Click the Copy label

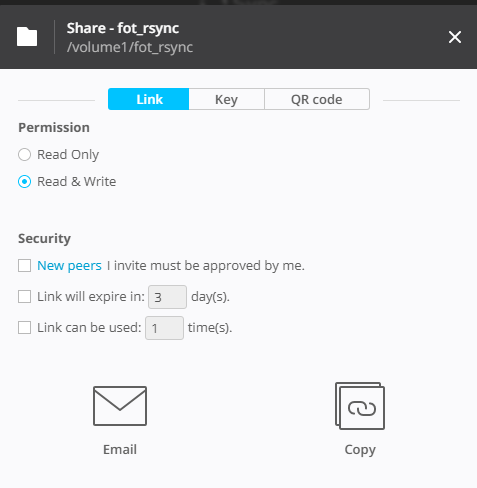pyautogui.click(x=360, y=450)
